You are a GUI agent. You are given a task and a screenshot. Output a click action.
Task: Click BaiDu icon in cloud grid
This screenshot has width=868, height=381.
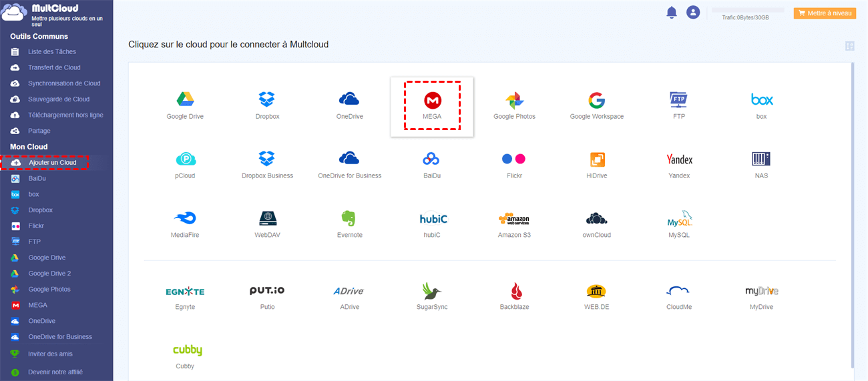[432, 159]
